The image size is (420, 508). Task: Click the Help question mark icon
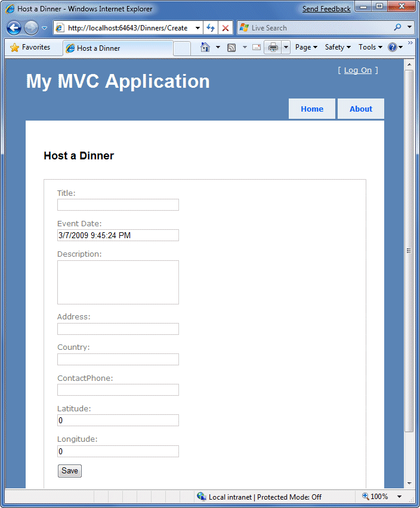point(393,47)
